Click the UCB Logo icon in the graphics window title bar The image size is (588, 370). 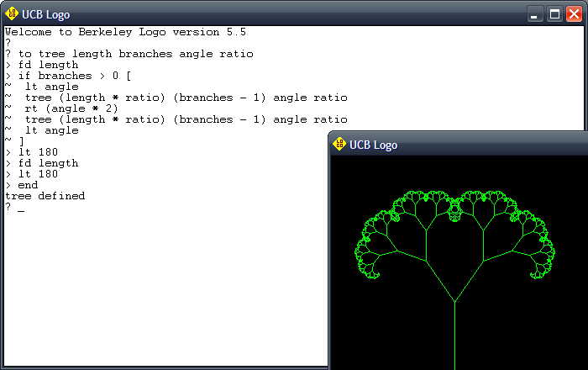point(339,144)
